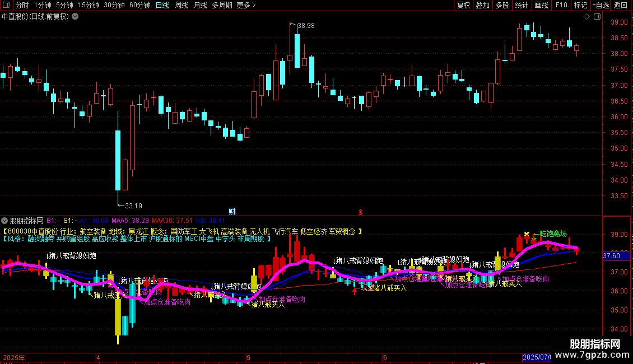Add stock with +自选 button

(601, 5)
